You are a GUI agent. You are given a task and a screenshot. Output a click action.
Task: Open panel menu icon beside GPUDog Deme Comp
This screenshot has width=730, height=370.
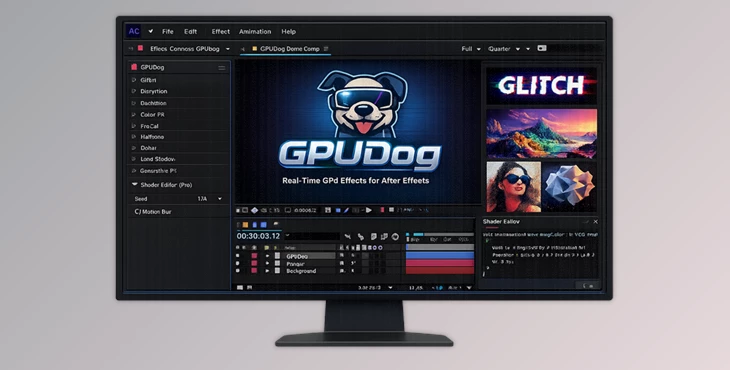(326, 48)
